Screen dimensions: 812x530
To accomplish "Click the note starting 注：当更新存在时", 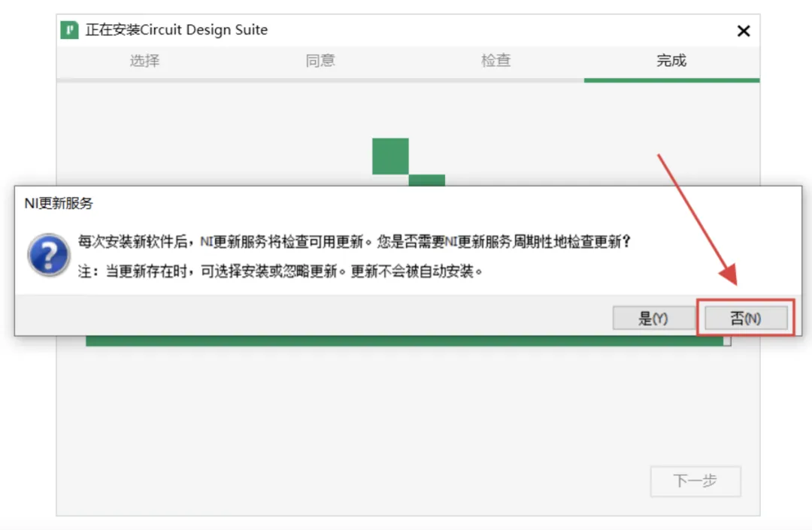I will click(x=280, y=271).
